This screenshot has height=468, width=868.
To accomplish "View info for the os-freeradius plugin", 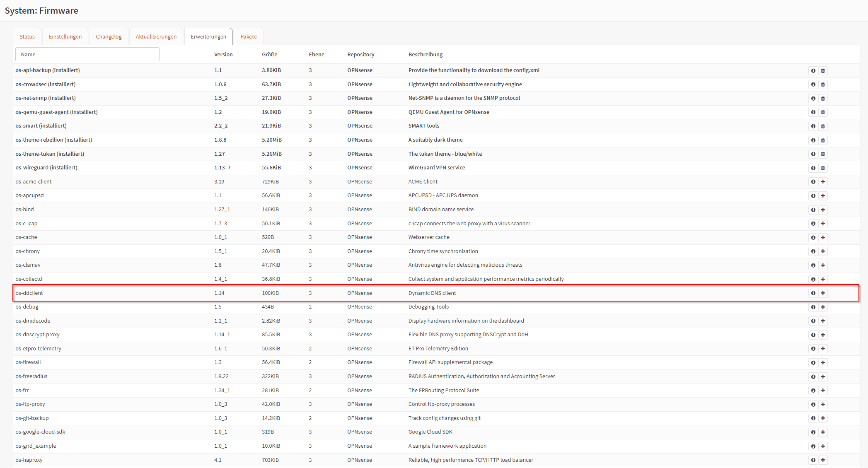I will 813,376.
